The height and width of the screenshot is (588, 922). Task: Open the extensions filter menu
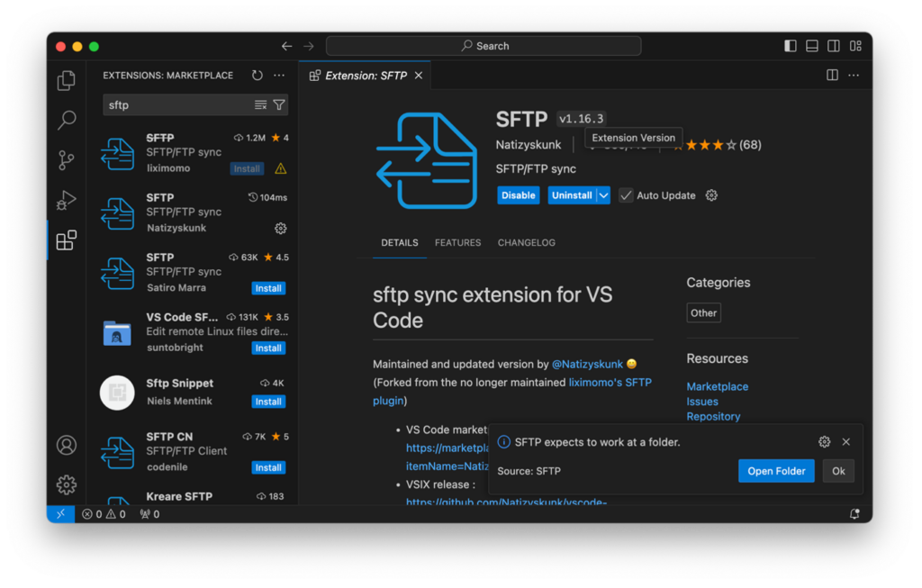(x=279, y=104)
